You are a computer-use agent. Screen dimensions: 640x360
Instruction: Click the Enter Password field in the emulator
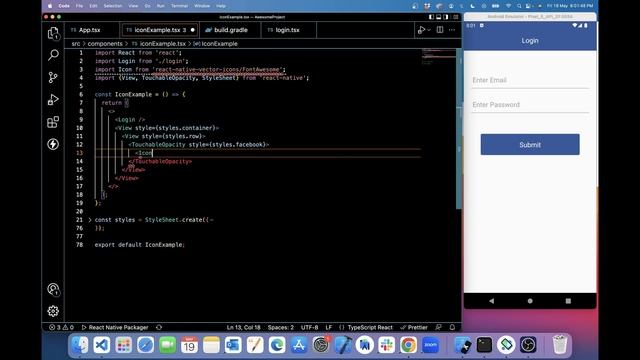530,105
